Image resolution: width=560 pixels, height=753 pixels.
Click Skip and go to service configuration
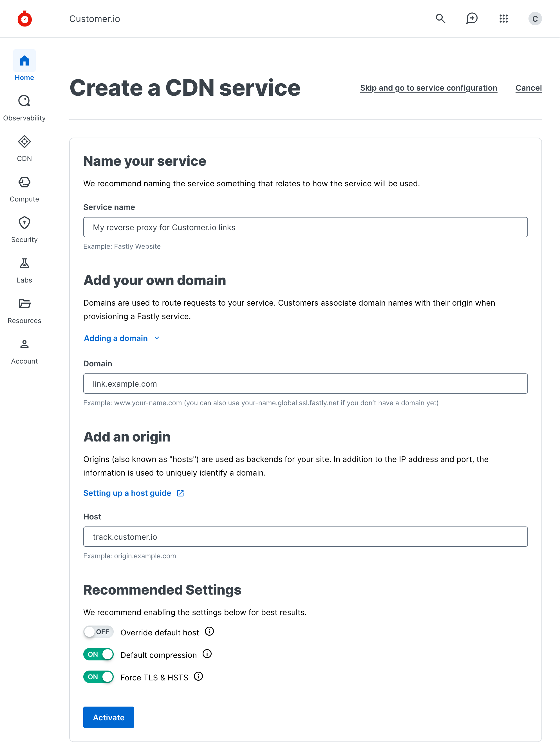point(429,88)
